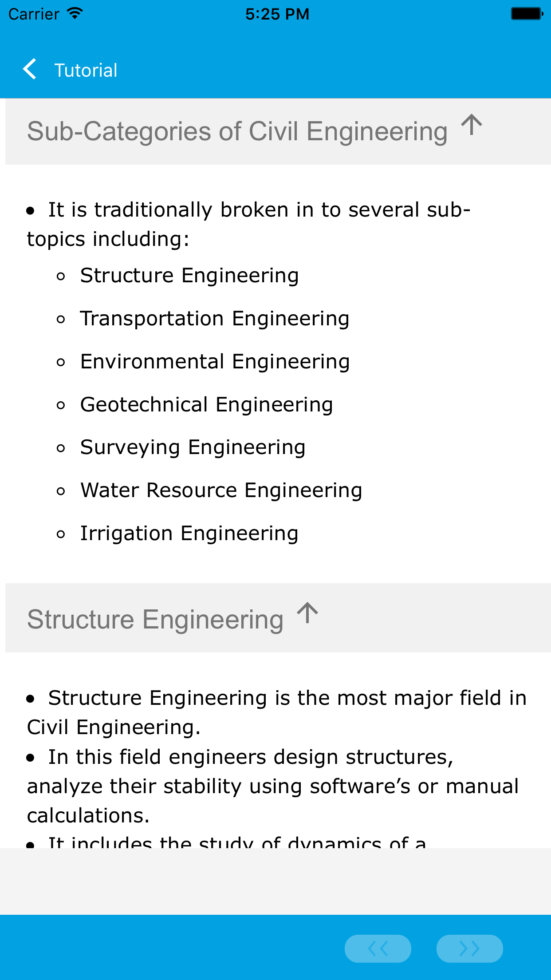Click the up arrow beside Sub-Categories heading

pos(471,126)
